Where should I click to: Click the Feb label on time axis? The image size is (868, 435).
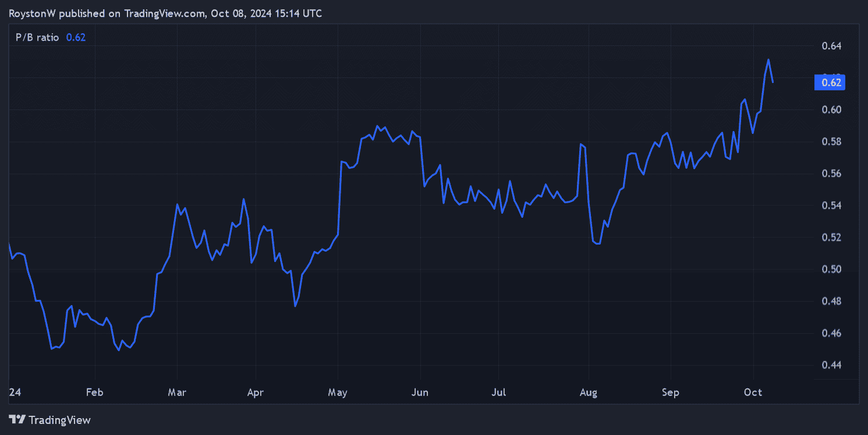(x=94, y=392)
